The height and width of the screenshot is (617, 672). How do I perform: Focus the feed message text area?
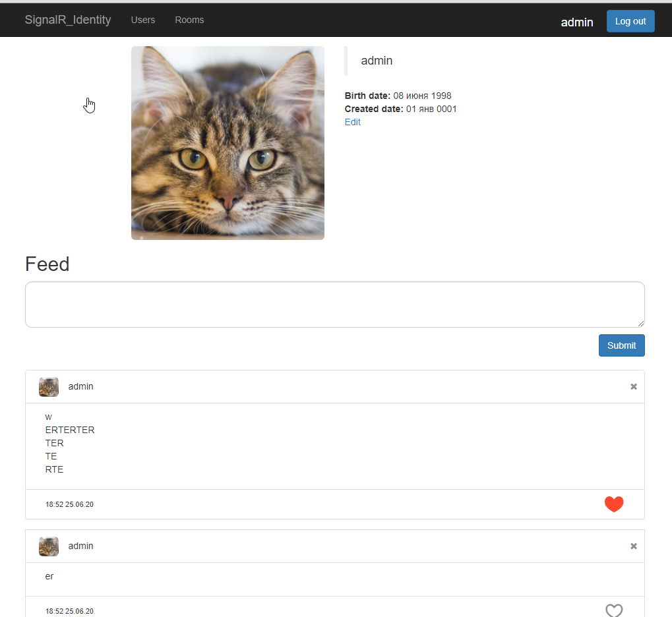[334, 304]
